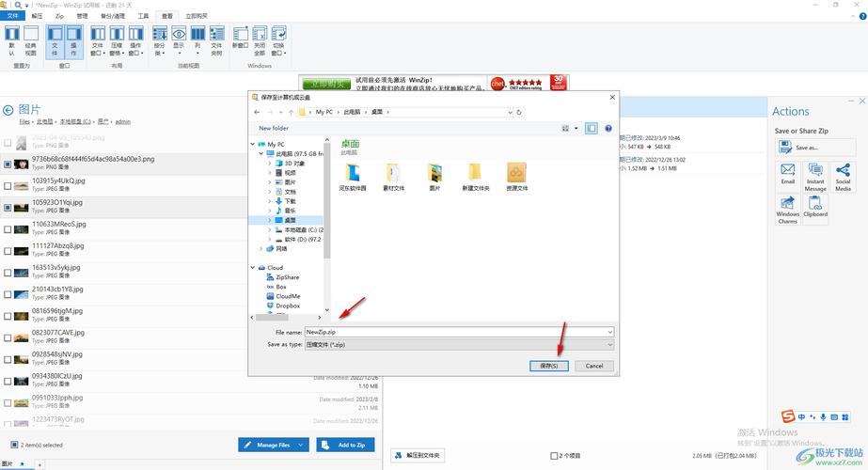Image resolution: width=868 pixels, height=470 pixels.
Task: Toggle checkbox for 110633MReoS.jpg
Action: tap(8, 228)
